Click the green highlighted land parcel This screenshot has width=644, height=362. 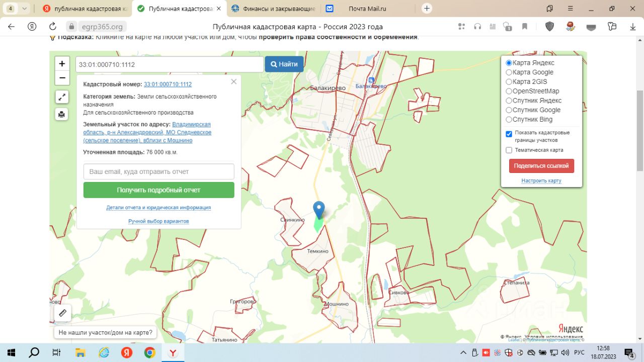[317, 224]
